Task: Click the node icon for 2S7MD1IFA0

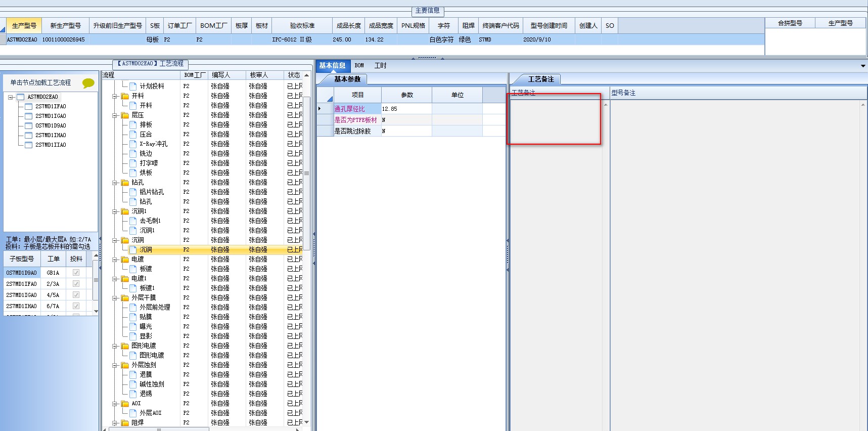Action: point(29,106)
